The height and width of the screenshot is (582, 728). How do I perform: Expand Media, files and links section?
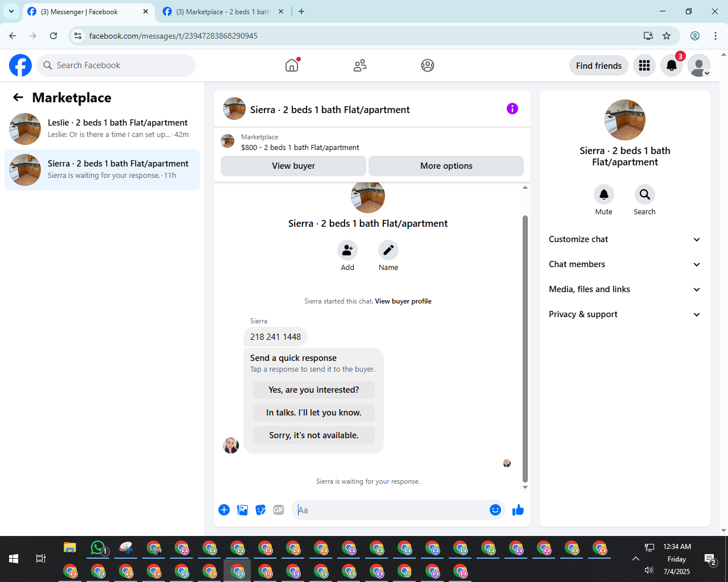pos(625,289)
